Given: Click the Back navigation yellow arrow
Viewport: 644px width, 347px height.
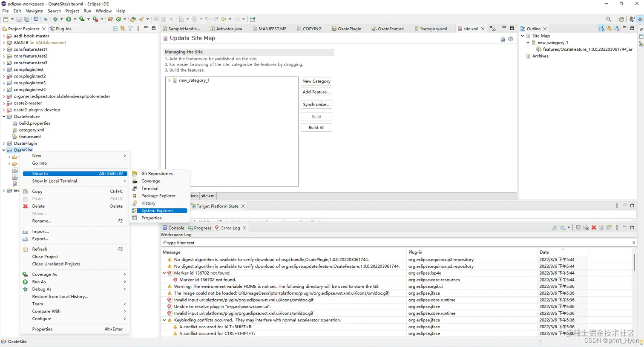Looking at the screenshot, I should (223, 19).
